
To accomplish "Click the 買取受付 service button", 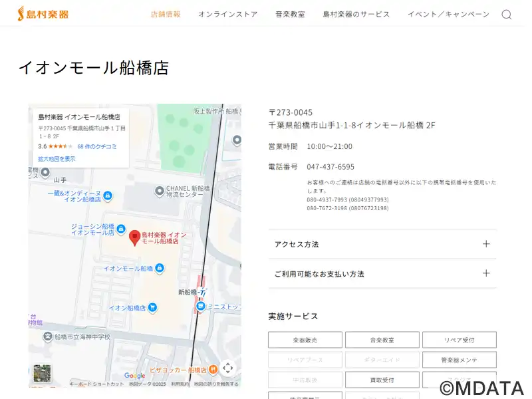I will [382, 380].
